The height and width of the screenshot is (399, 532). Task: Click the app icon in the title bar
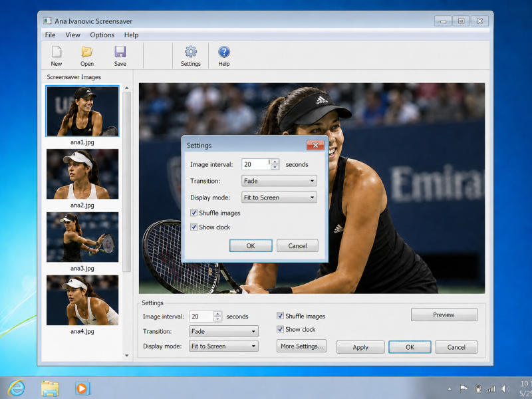click(47, 21)
